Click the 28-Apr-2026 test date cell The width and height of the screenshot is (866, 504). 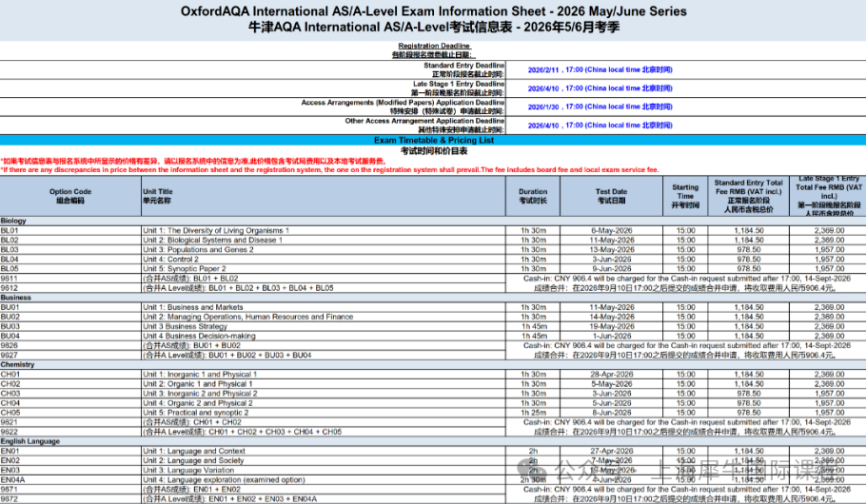point(611,375)
